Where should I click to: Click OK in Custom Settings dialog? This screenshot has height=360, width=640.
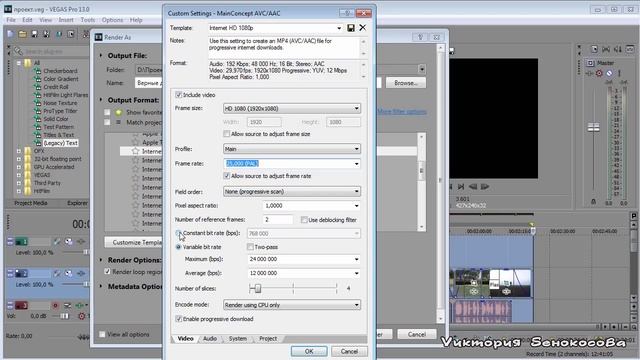click(x=309, y=351)
